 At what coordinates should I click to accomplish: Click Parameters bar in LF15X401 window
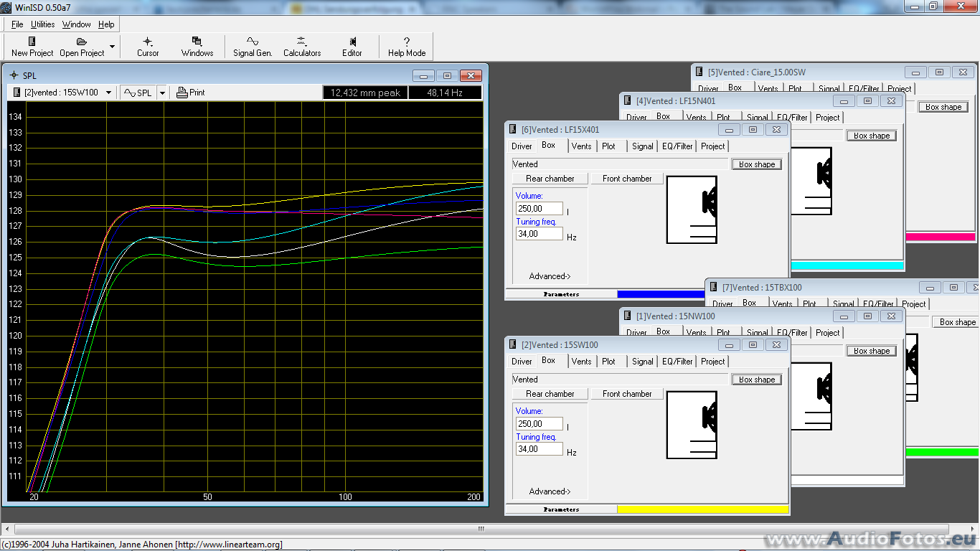(561, 294)
